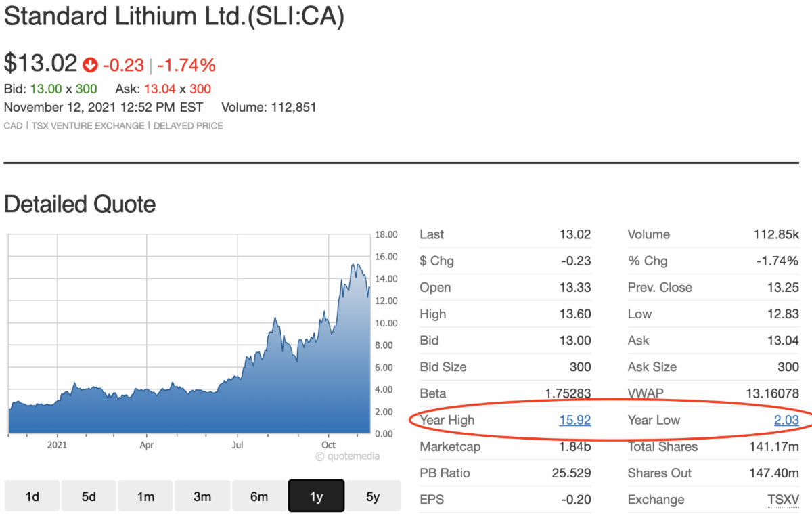
Task: Show the 1m chart range
Action: pyautogui.click(x=145, y=496)
